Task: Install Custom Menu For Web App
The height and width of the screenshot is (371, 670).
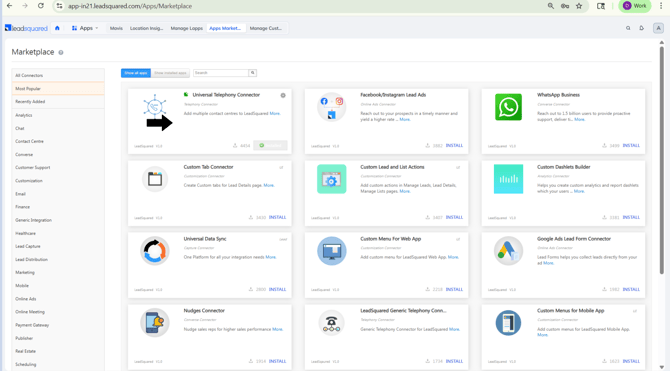Action: 454,289
